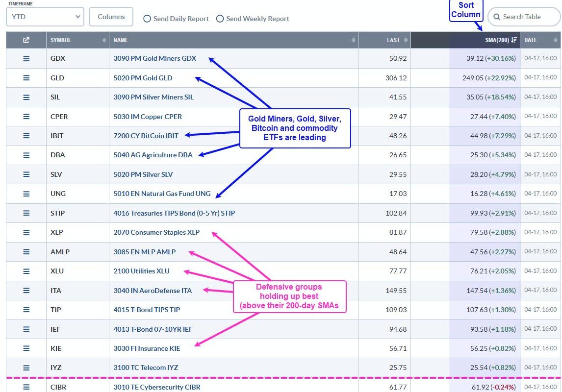The width and height of the screenshot is (562, 392).
Task: Open the row menu for XLU
Action: (26, 271)
